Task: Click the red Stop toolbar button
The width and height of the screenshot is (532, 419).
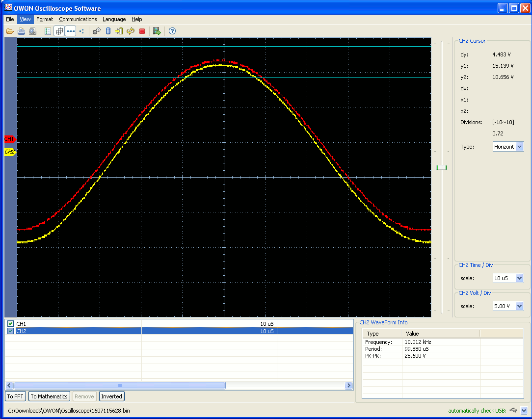Action: coord(142,31)
